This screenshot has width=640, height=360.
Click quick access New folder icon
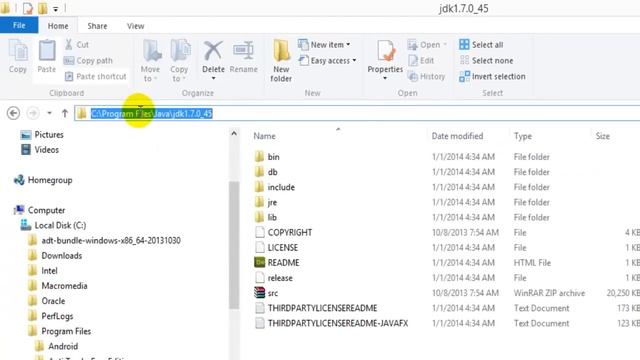coord(42,8)
